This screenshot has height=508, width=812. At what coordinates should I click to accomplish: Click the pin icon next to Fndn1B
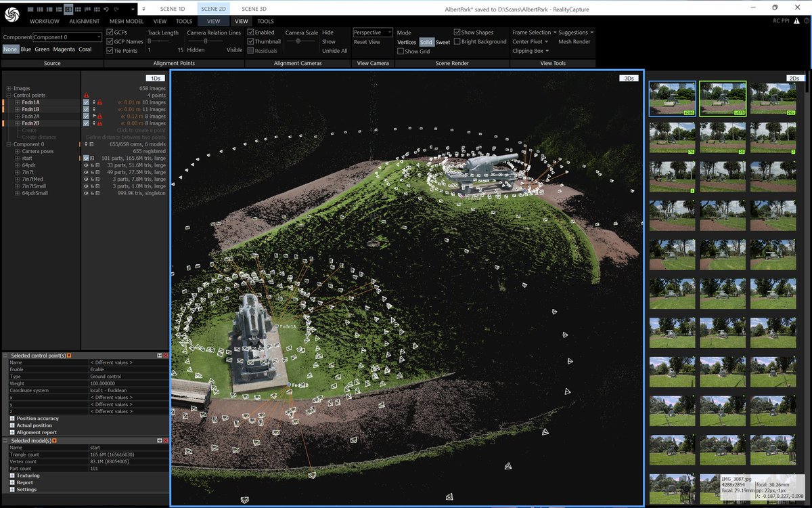pos(94,110)
